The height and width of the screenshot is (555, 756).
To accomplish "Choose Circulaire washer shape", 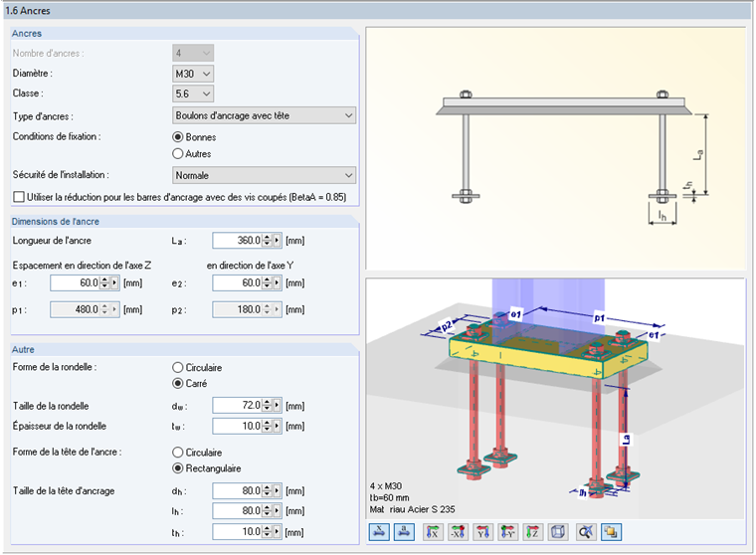I will click(178, 367).
